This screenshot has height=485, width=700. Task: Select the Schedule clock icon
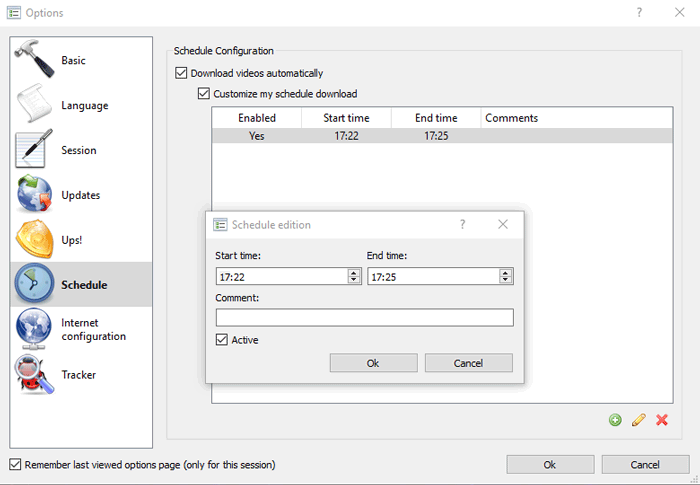[x=34, y=284]
